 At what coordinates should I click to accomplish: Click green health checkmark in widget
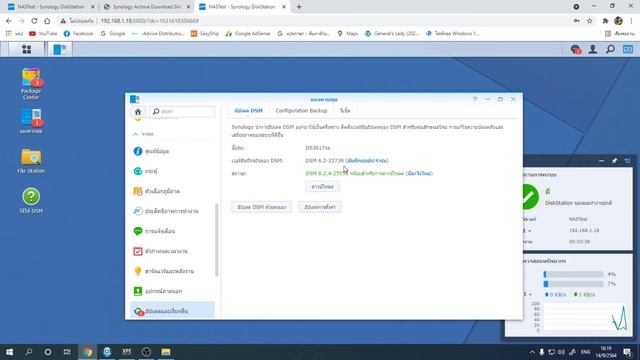click(530, 197)
